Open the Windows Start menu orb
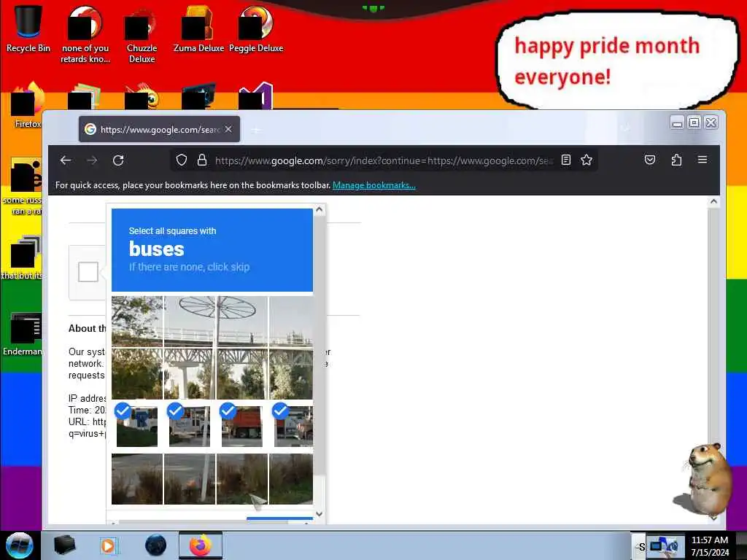The height and width of the screenshot is (560, 747). (x=19, y=545)
